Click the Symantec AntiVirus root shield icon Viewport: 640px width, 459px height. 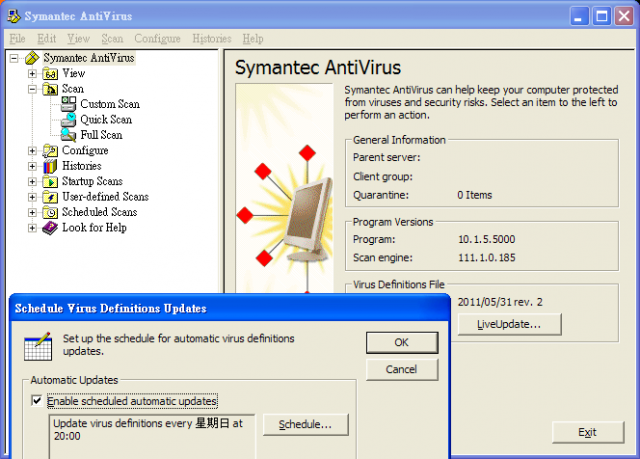pos(32,58)
